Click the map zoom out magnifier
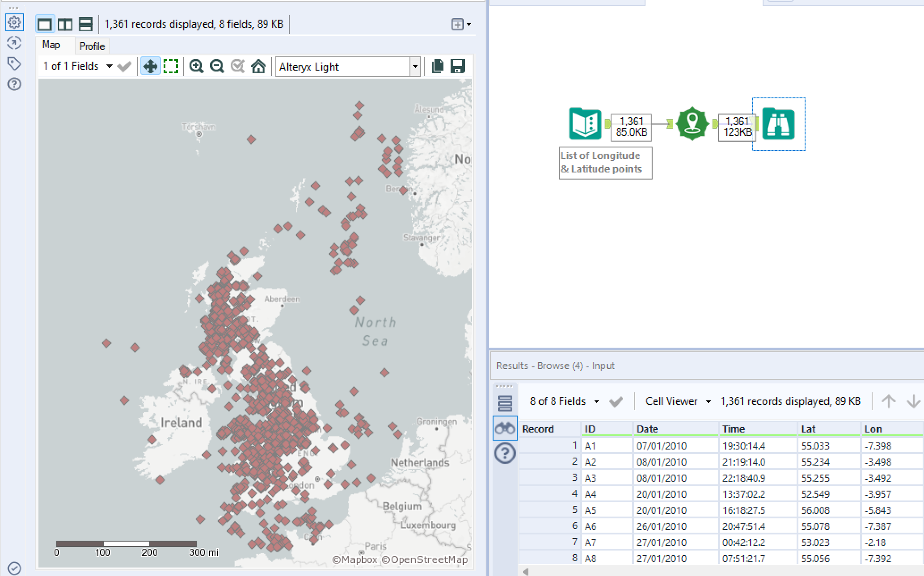The height and width of the screenshot is (576, 924). pos(217,67)
